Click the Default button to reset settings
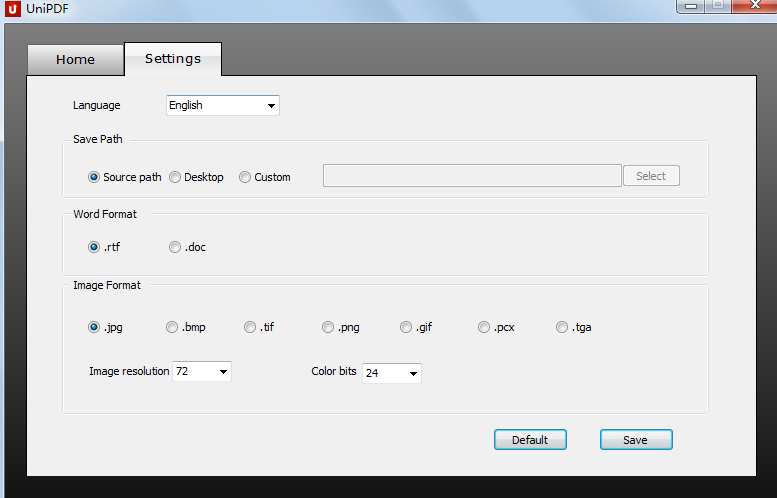Viewport: 777px width, 498px height. point(530,440)
